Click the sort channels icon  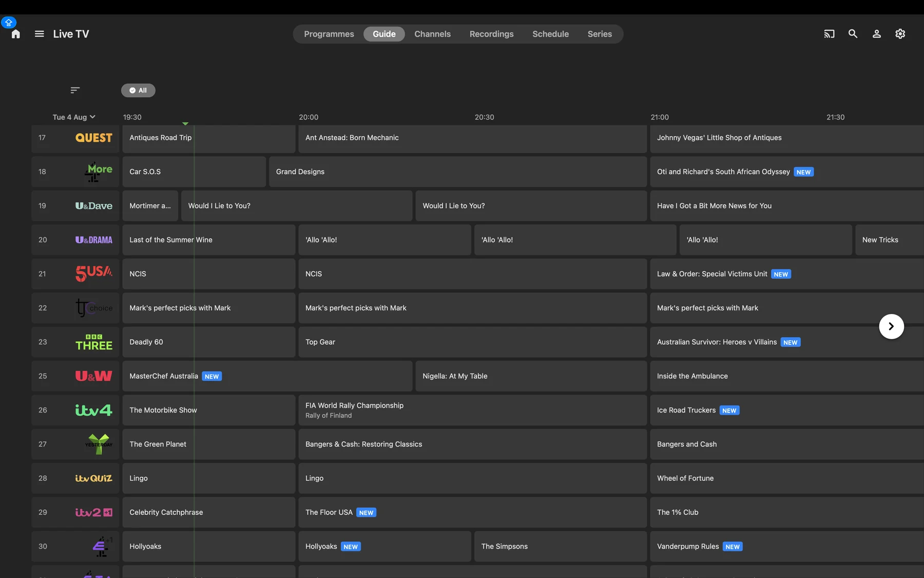(75, 90)
